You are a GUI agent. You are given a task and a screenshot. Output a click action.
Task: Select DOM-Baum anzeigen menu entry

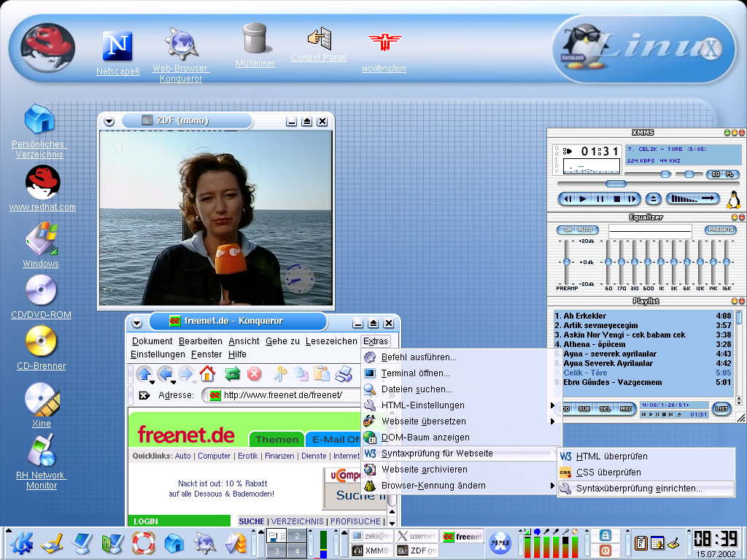click(x=460, y=437)
